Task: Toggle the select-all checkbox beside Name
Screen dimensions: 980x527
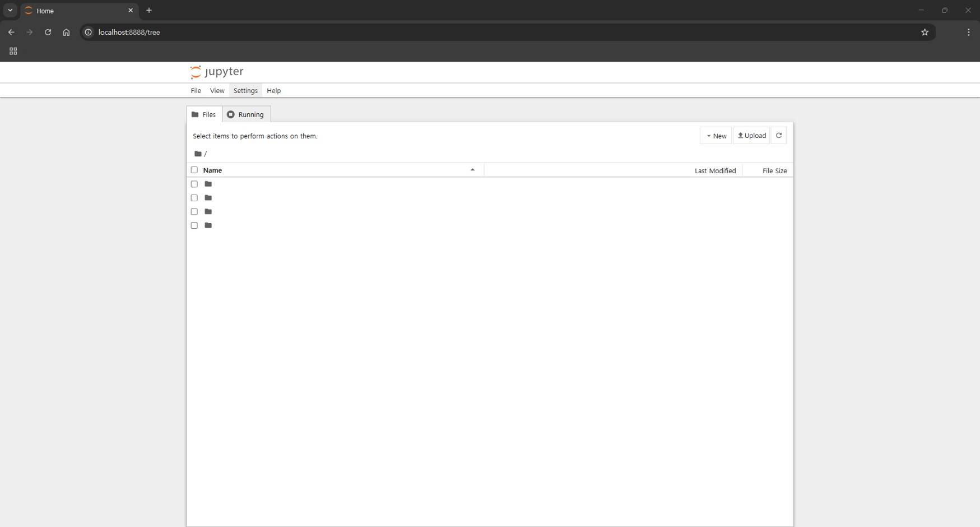Action: click(x=194, y=170)
